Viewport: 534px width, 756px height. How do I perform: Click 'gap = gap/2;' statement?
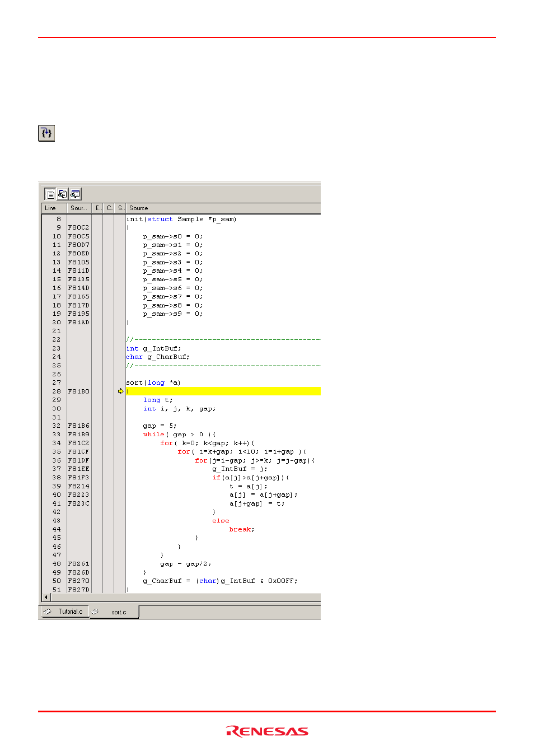click(x=186, y=564)
